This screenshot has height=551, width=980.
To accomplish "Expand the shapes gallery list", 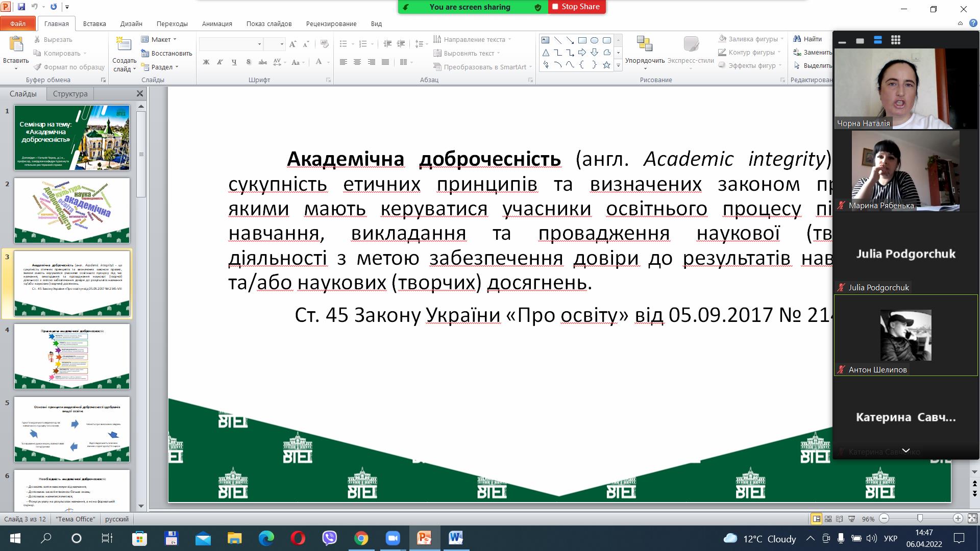I will click(x=618, y=65).
